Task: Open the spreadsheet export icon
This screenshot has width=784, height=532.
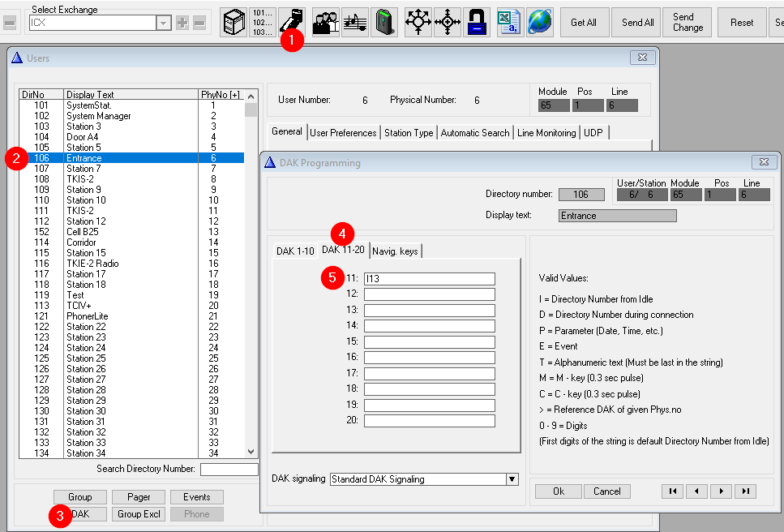Action: tap(509, 23)
